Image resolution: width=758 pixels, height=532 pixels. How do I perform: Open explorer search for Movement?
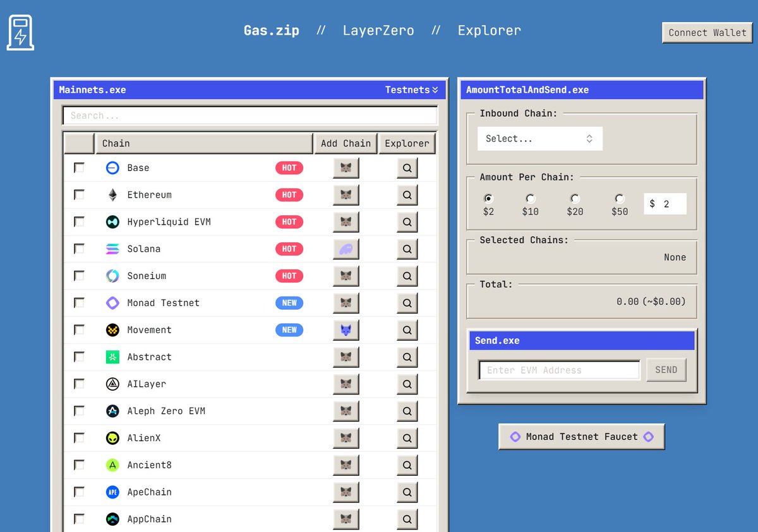[407, 330]
